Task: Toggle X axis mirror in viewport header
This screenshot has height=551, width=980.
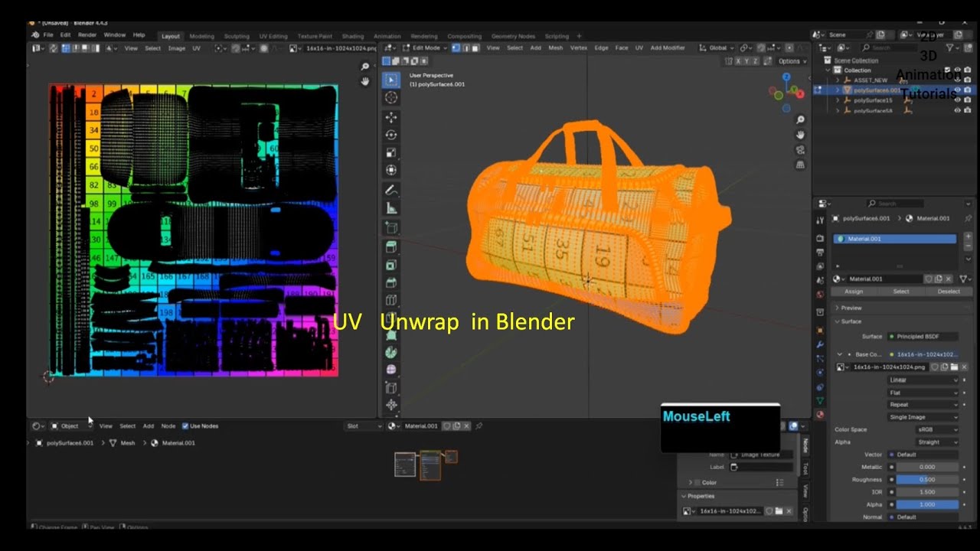Action: coord(739,61)
